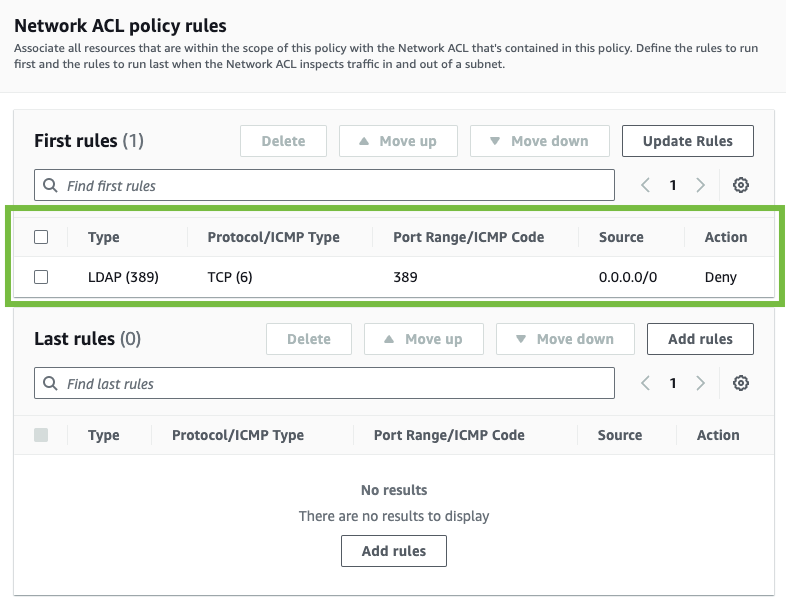Click the Deny action cell
The image size is (786, 610).
click(x=721, y=277)
